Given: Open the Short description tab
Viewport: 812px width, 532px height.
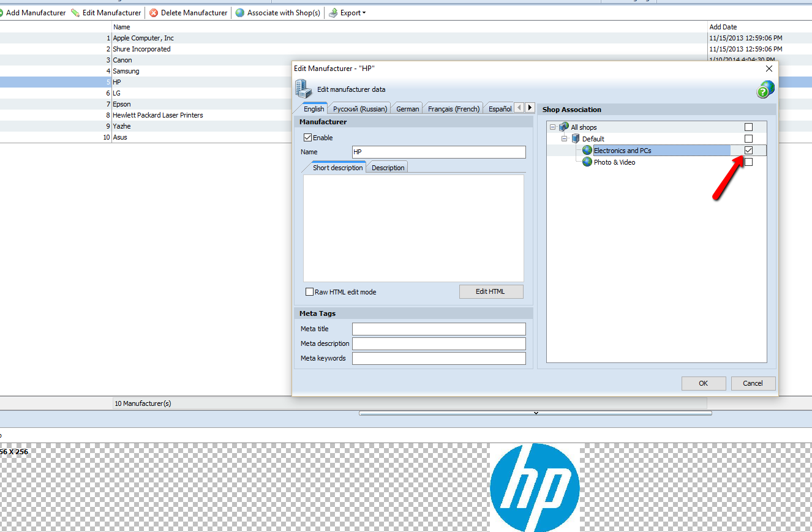Looking at the screenshot, I should tap(337, 167).
